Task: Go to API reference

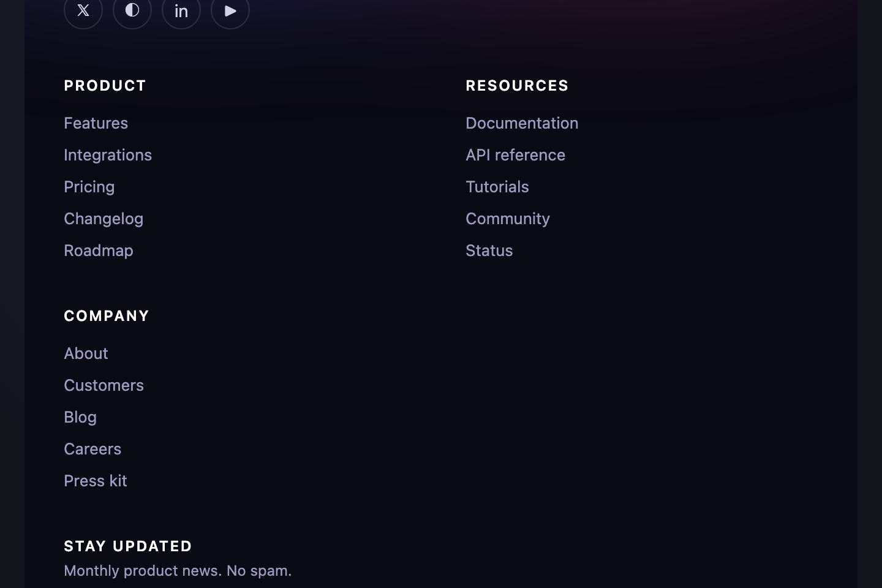Action: pyautogui.click(x=515, y=155)
